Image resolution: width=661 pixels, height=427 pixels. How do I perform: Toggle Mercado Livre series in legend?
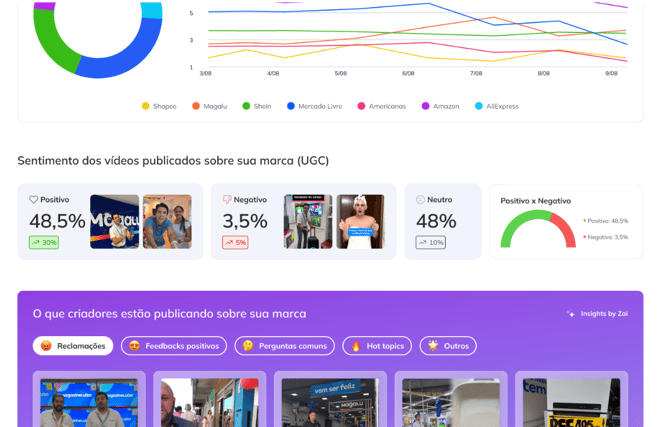tap(314, 106)
